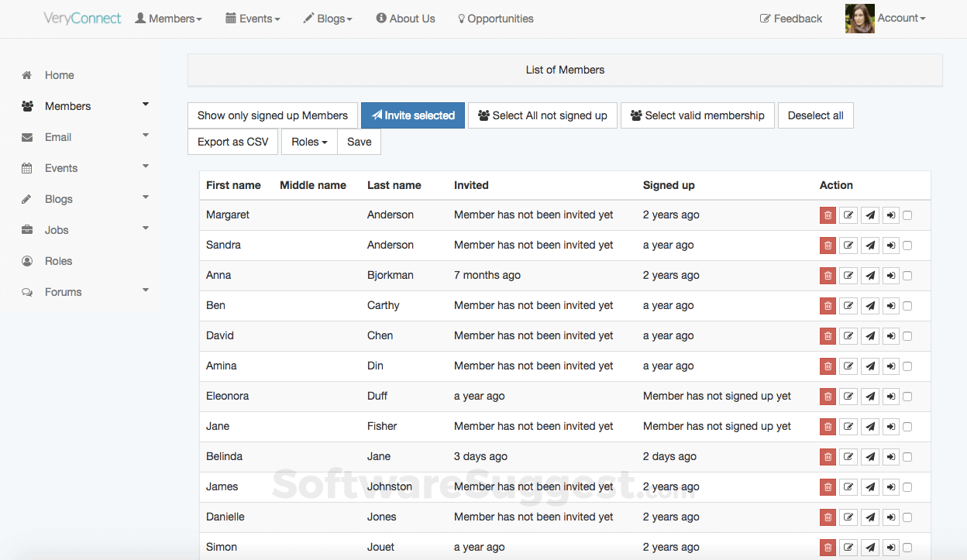Check the box for James Johnston
The width and height of the screenshot is (967, 560).
[x=907, y=487]
